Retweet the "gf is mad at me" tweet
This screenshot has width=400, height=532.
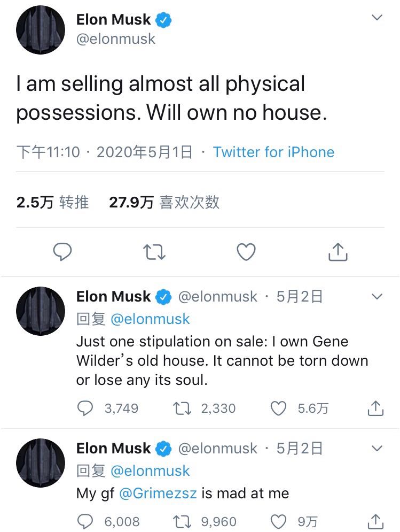click(x=181, y=521)
